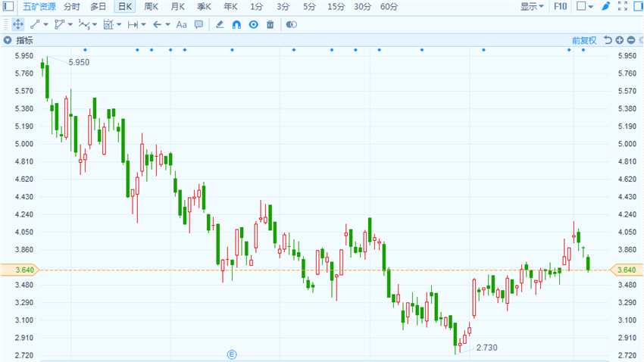The width and height of the screenshot is (644, 362).
Task: Switch to 季K quarterly chart tab
Action: pyautogui.click(x=204, y=7)
